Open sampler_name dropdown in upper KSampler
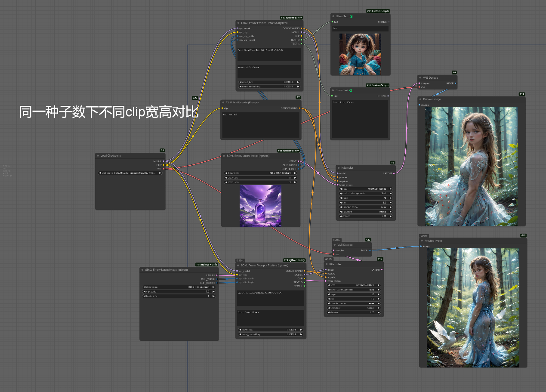The width and height of the screenshot is (546, 392). click(366, 207)
